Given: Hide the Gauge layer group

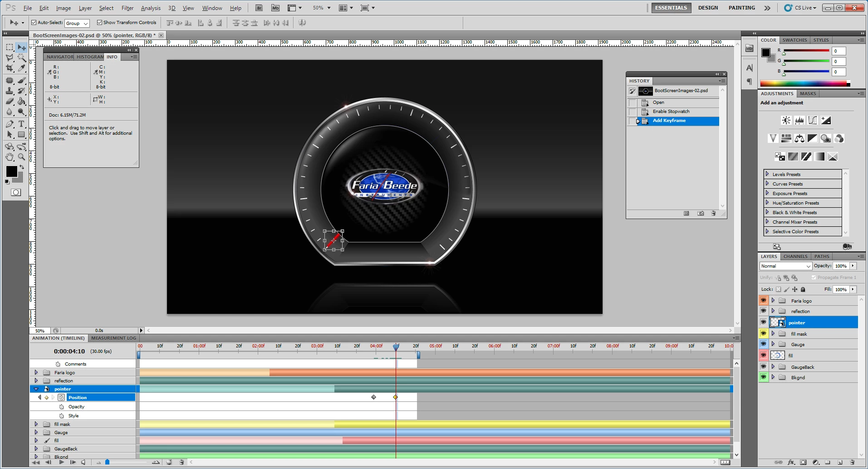Looking at the screenshot, I should (763, 344).
